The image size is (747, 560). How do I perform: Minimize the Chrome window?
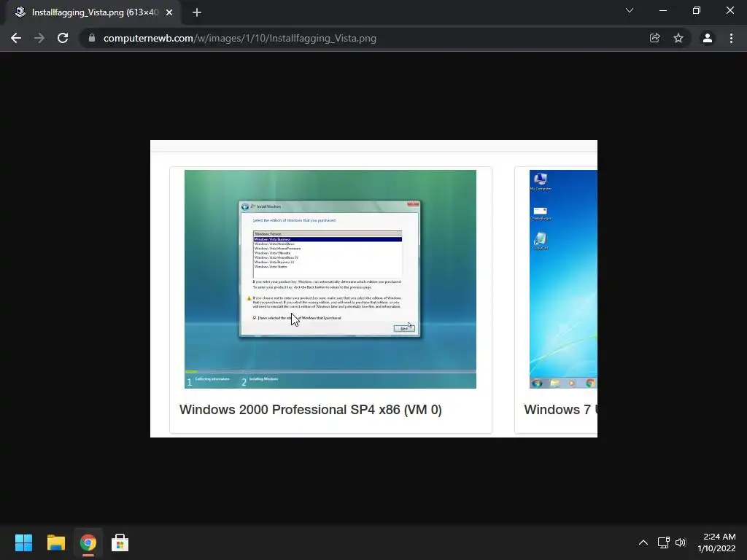coord(662,10)
